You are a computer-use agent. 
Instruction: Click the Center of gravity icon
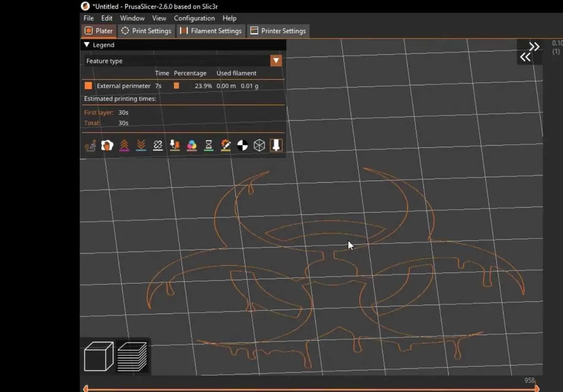pyautogui.click(x=243, y=146)
